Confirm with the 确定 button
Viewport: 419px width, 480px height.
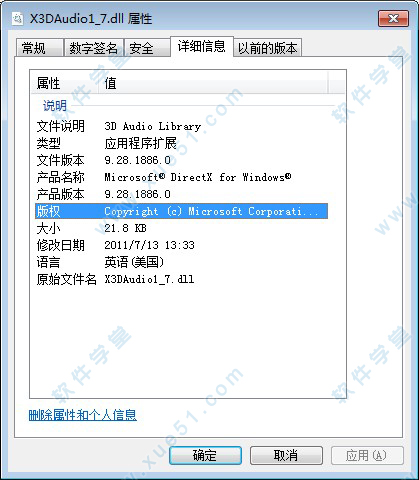point(205,455)
